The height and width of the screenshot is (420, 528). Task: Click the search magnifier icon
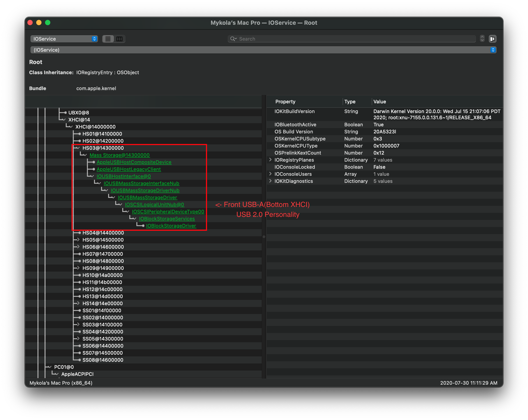[x=233, y=39]
